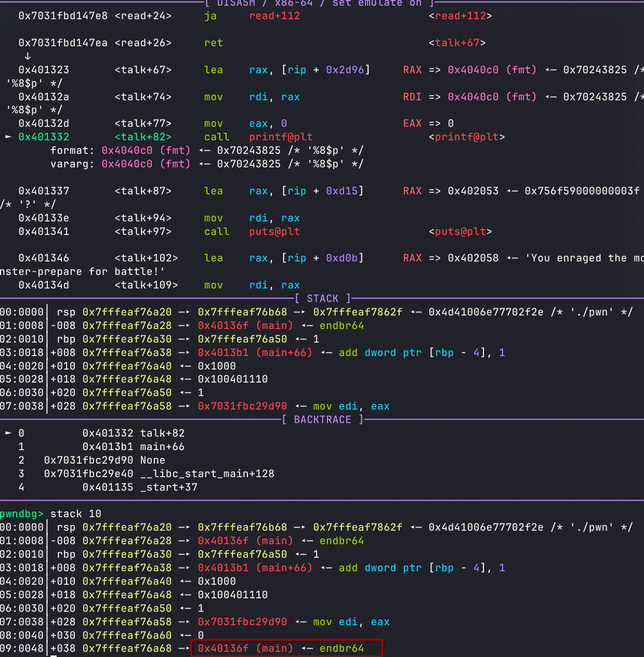Click the current-frame arrow in the BACKTRACE section
This screenshot has height=657, width=644.
coord(8,433)
